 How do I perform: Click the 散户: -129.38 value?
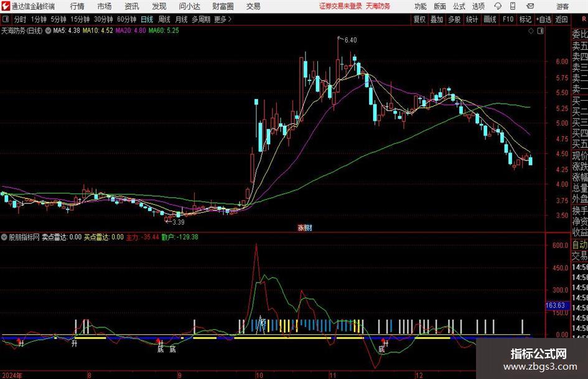[x=180, y=237]
